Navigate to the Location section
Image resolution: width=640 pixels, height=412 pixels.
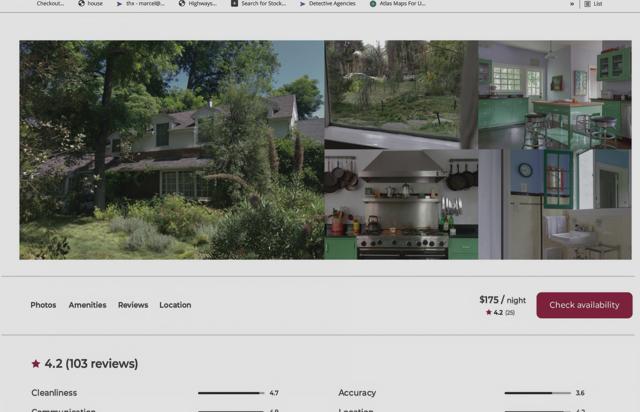pos(175,305)
